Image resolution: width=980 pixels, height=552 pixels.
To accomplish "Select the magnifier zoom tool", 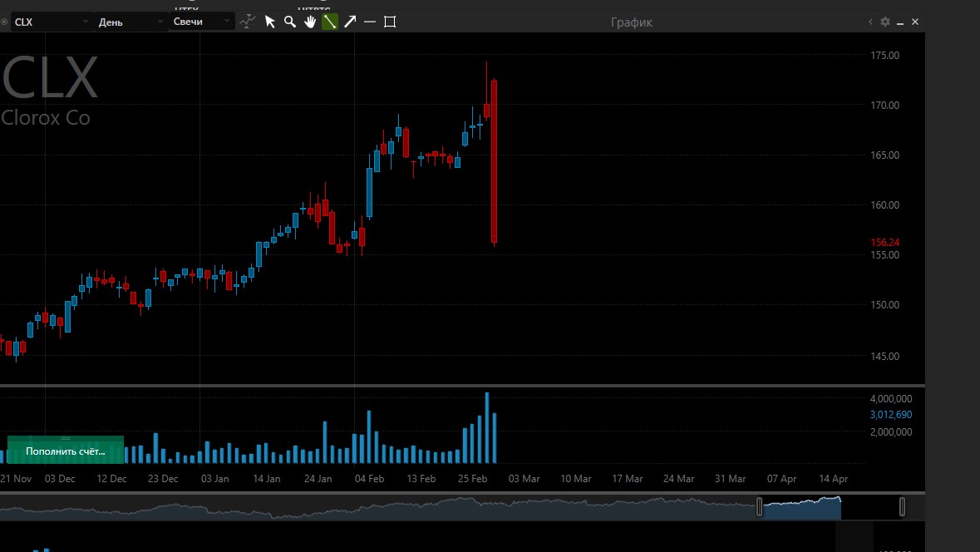I will coord(290,22).
